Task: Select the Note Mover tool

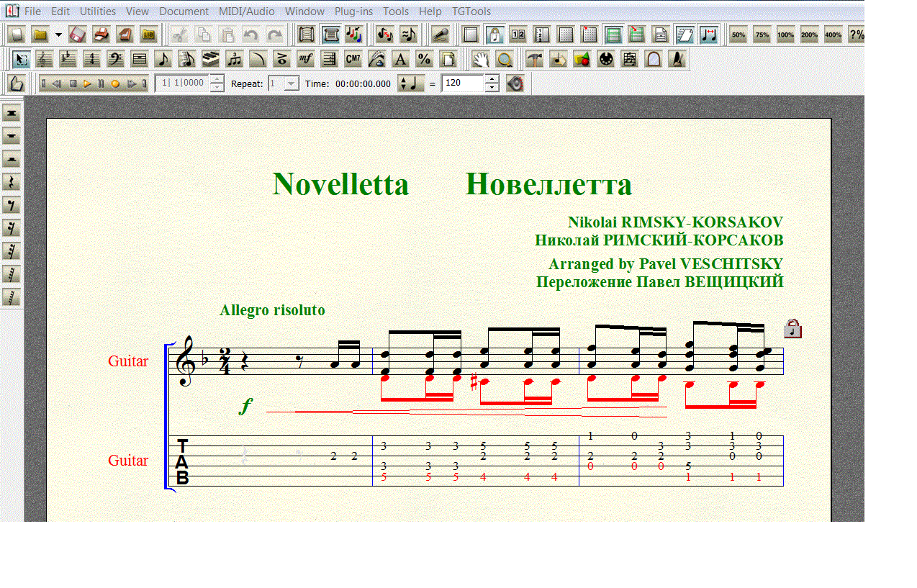Action: [559, 58]
